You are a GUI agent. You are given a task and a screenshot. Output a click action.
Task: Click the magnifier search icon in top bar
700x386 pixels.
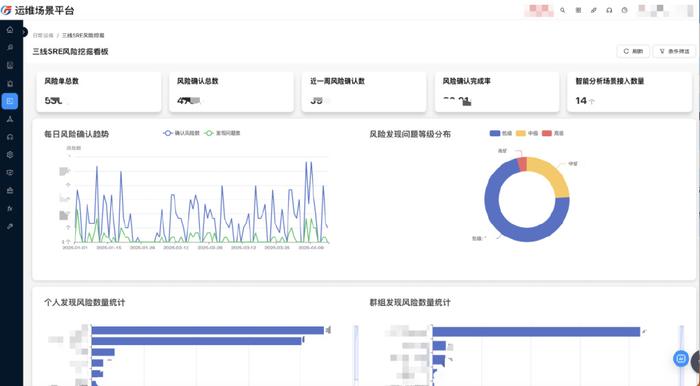(x=562, y=10)
